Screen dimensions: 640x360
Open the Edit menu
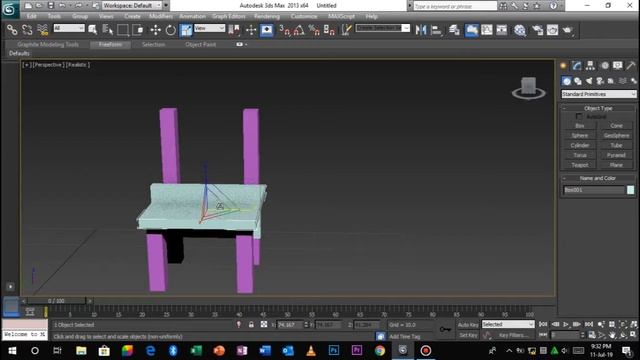[31, 16]
